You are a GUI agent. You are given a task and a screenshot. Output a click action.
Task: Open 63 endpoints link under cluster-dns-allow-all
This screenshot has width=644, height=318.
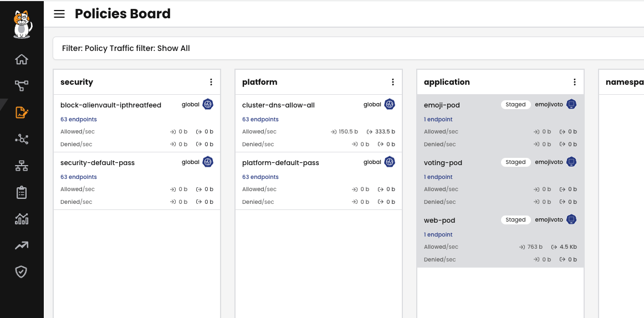pos(260,120)
